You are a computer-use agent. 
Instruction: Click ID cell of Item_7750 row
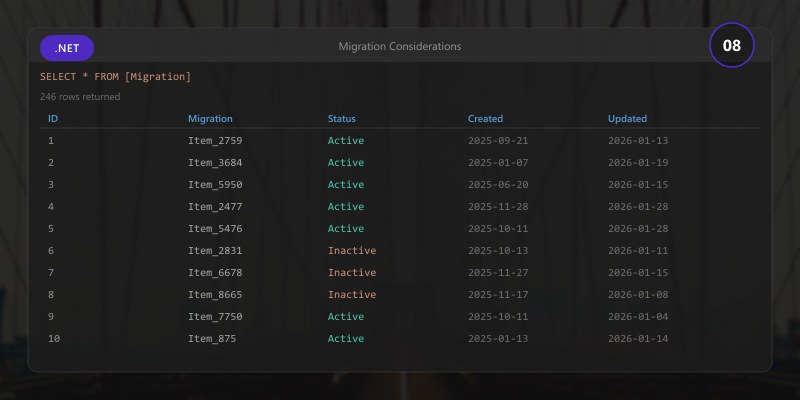[x=51, y=316]
